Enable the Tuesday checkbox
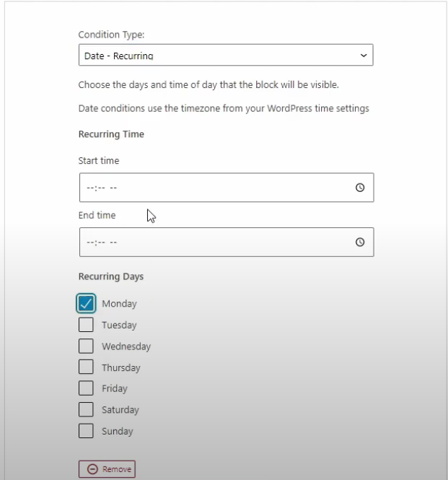Viewport: 448px width, 480px height. [86, 325]
